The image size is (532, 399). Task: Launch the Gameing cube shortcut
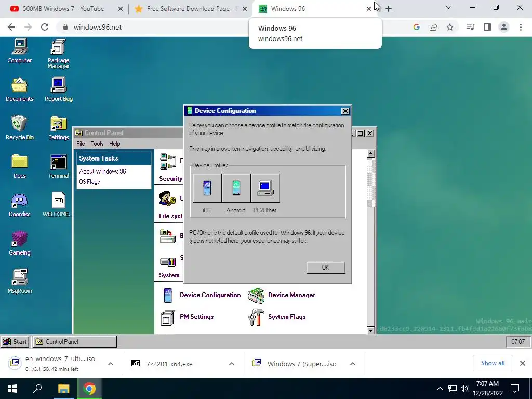click(x=19, y=243)
